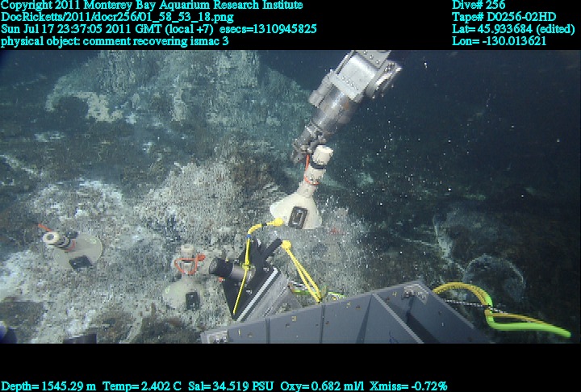Click the leftmost white marker on the seafloor
Image resolution: width=581 pixels, height=392 pixels.
tap(73, 248)
